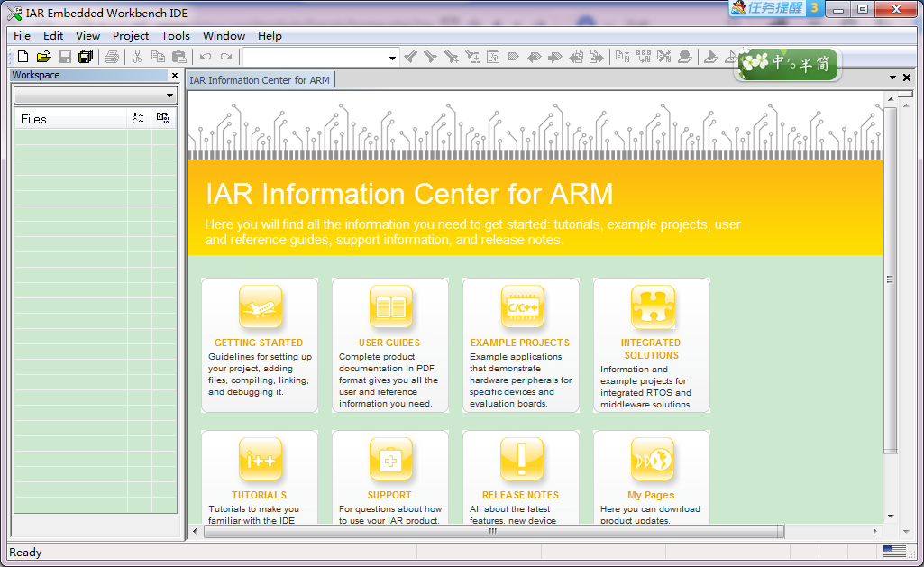Click the Find Next flashlight icon
This screenshot has width=924, height=567.
[431, 57]
